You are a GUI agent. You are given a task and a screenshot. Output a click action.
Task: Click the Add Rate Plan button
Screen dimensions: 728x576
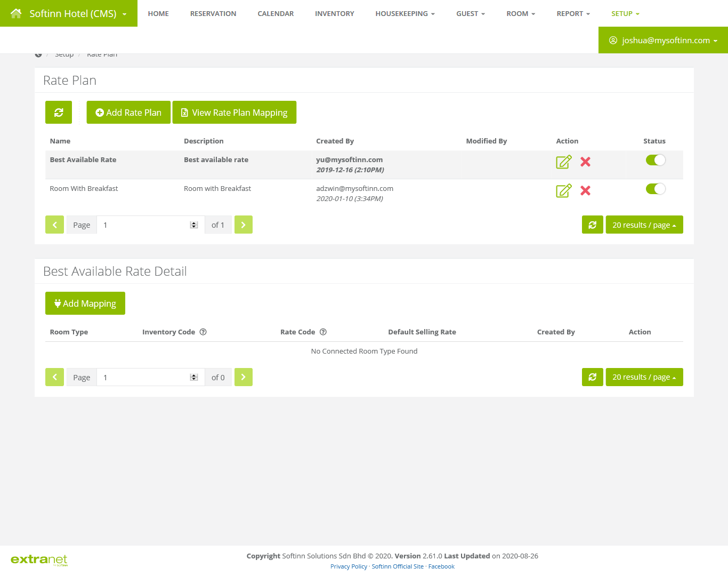[x=128, y=112]
